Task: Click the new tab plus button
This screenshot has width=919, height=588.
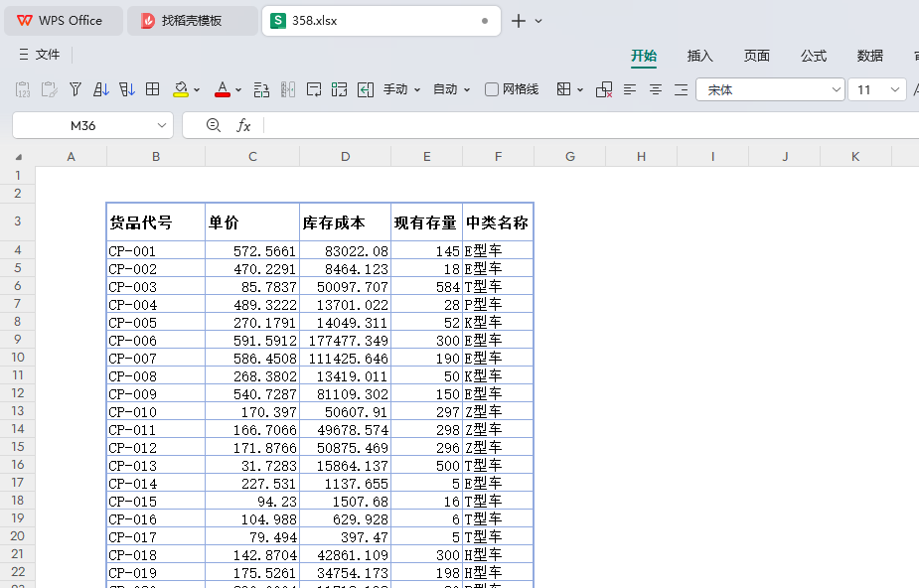Action: click(x=518, y=21)
